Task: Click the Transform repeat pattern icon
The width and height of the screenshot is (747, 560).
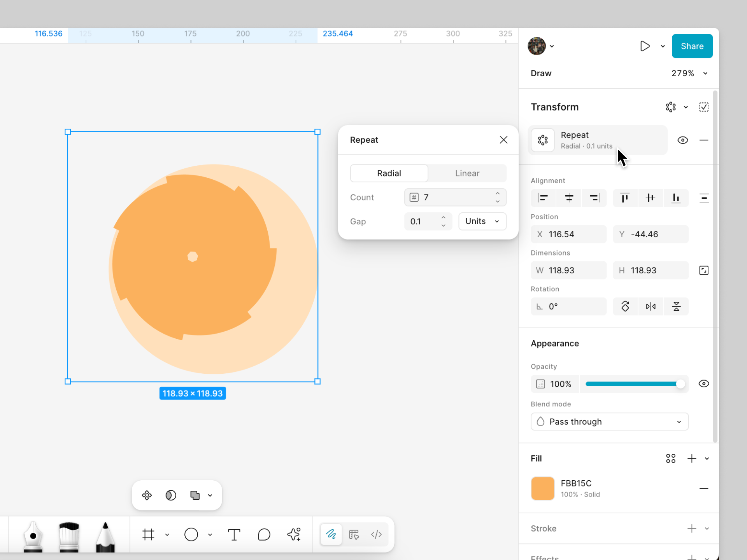Action: tap(671, 107)
